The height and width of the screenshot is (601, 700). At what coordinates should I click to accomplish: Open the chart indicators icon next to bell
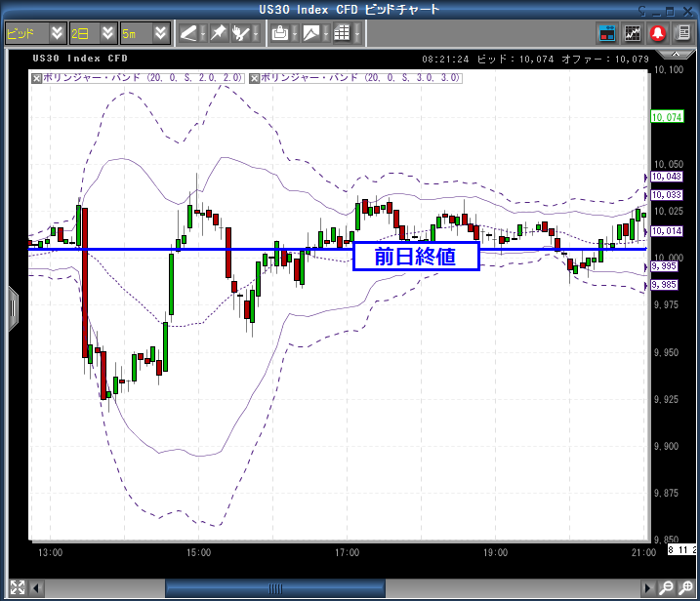click(x=633, y=33)
